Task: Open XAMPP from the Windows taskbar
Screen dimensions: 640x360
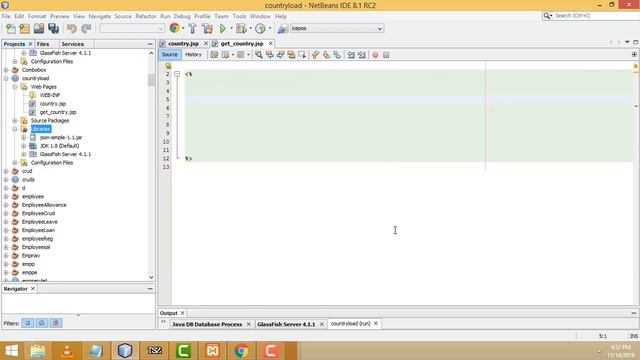Action: click(212, 350)
